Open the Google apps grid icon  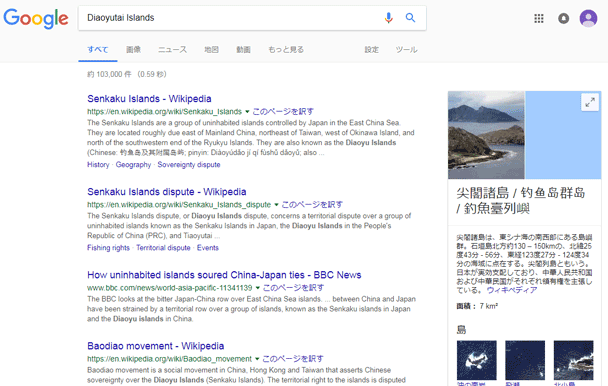click(539, 18)
